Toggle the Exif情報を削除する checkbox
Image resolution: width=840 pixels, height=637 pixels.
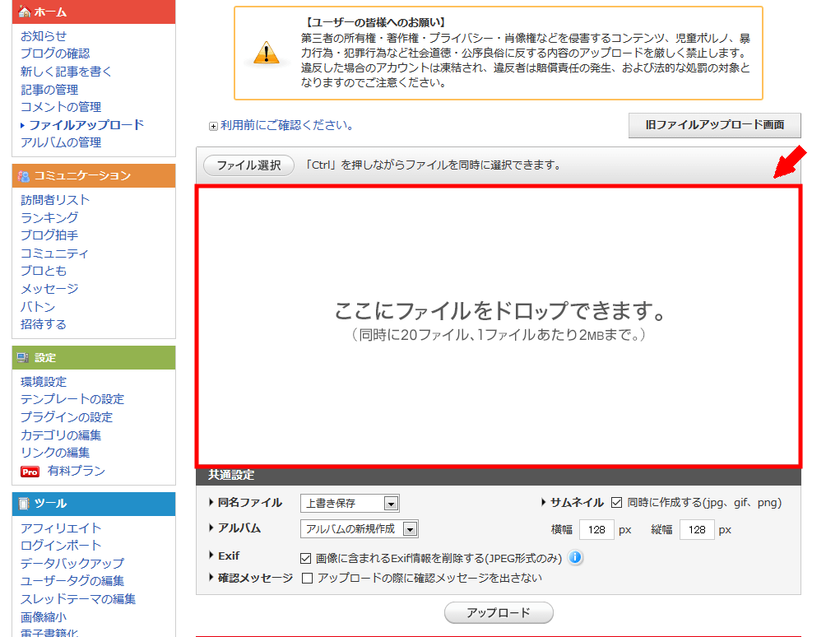pyautogui.click(x=306, y=558)
